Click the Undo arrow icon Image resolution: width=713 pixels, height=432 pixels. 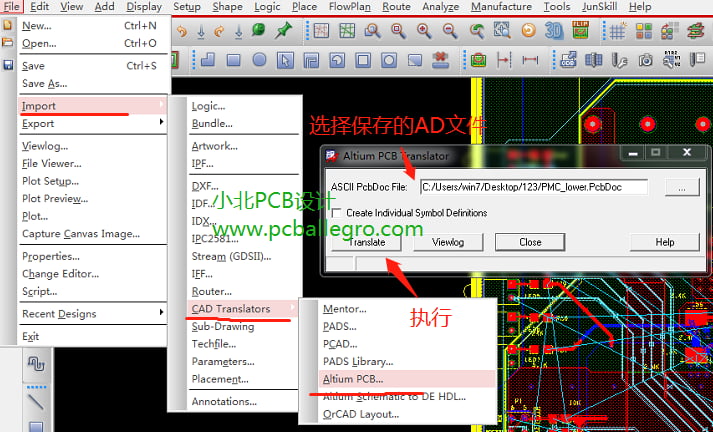click(x=182, y=31)
